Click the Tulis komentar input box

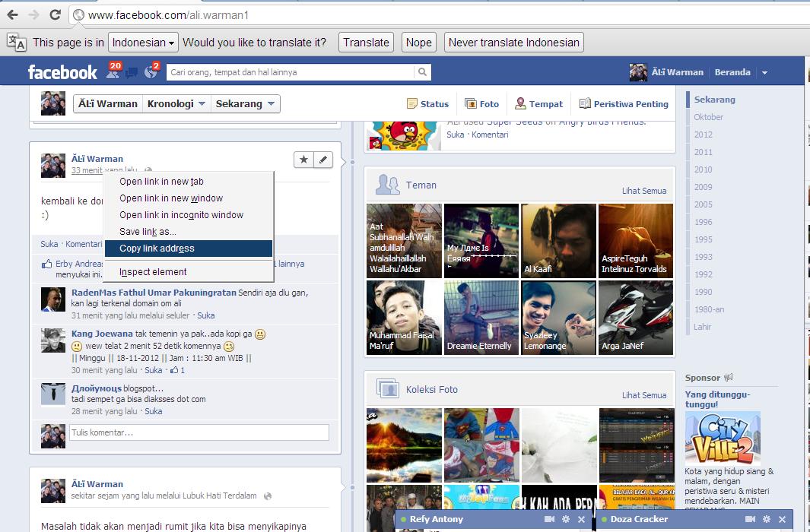(x=199, y=432)
